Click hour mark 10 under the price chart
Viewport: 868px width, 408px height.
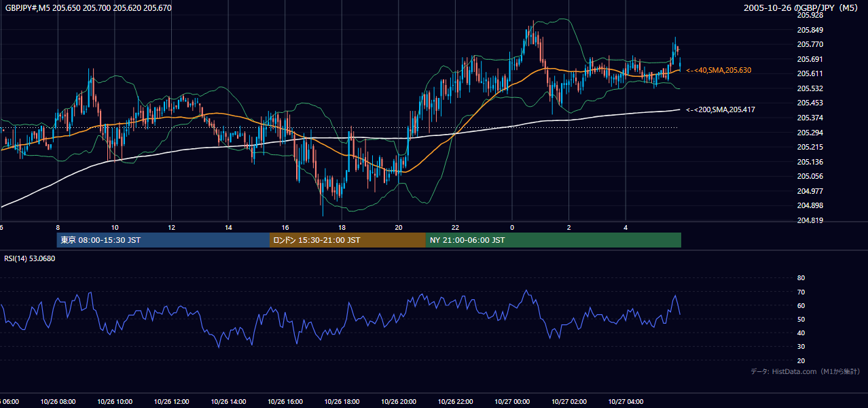[x=115, y=227]
